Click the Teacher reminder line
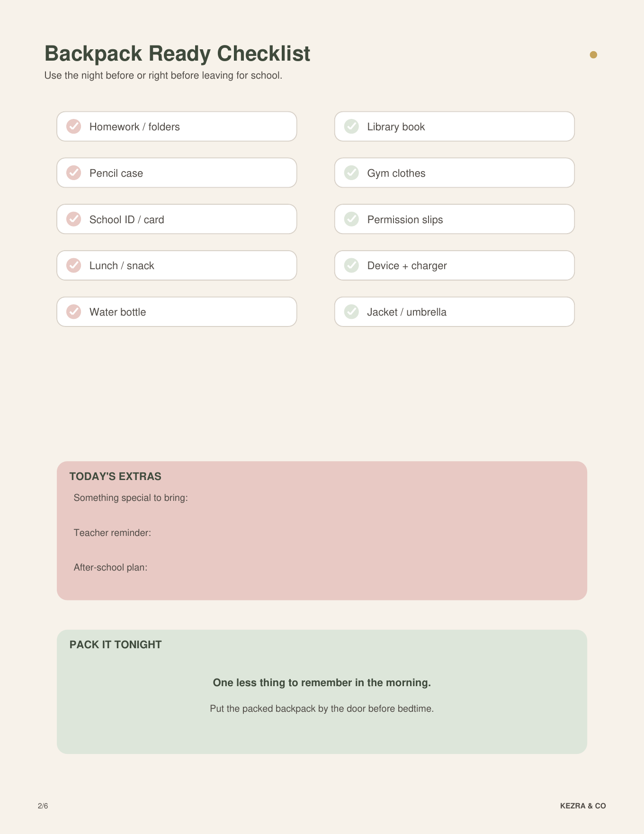This screenshot has height=834, width=644. point(322,533)
